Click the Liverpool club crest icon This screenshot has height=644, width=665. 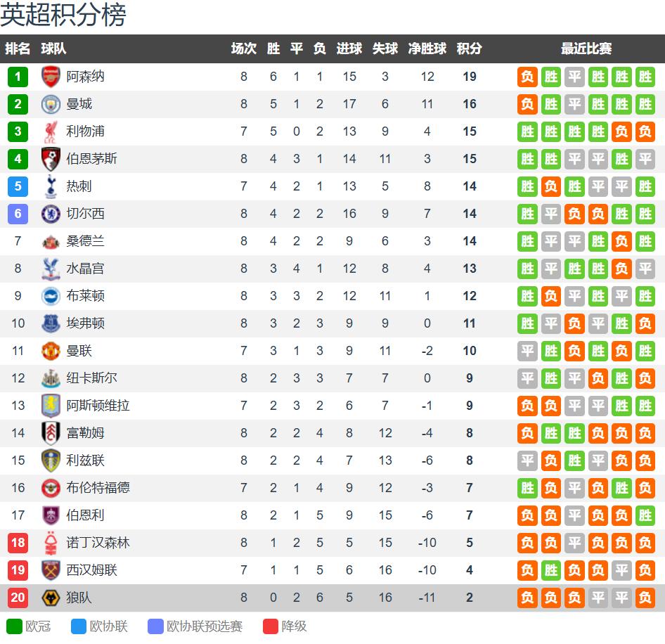point(51,131)
